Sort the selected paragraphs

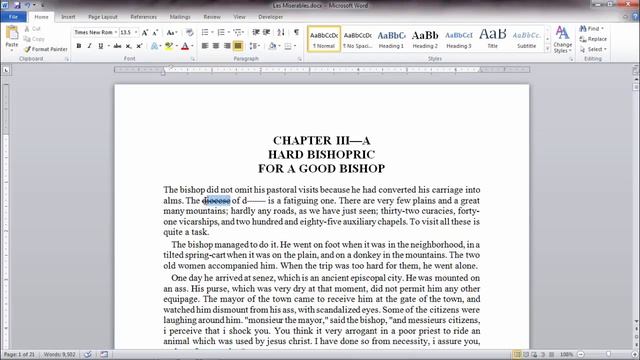(281, 32)
